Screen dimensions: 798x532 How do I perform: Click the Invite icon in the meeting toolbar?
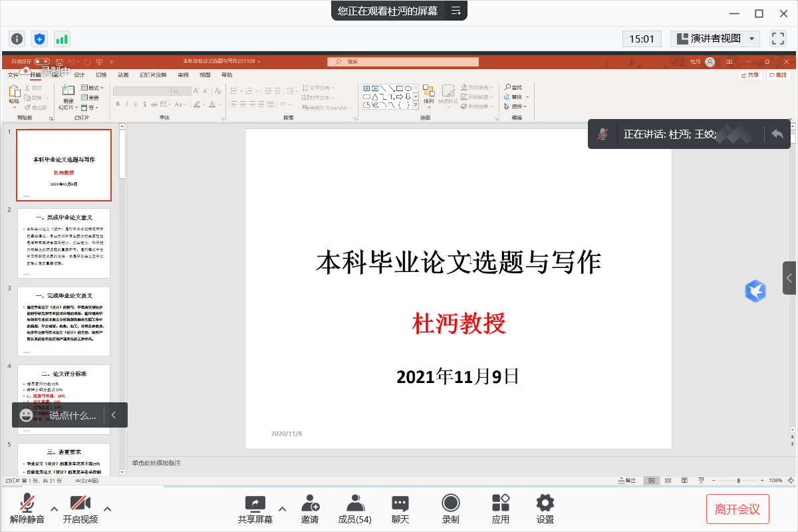click(x=310, y=504)
